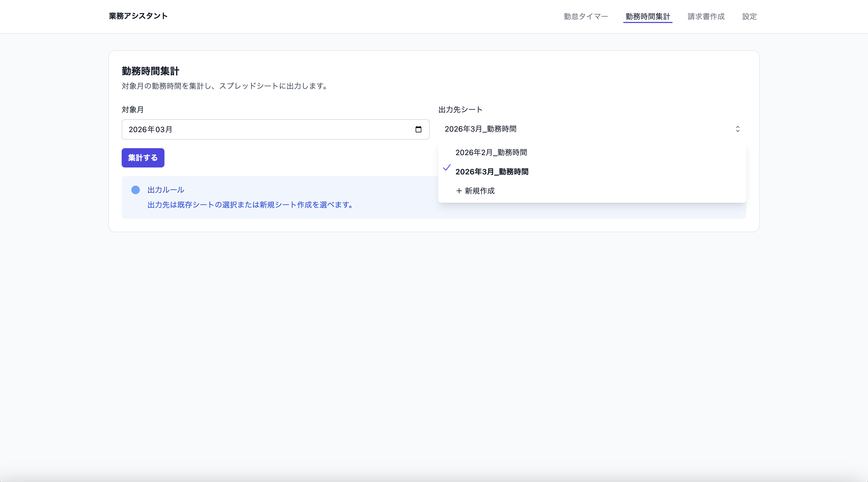Click the 出力ルール notice heading
The image size is (868, 482).
(166, 190)
